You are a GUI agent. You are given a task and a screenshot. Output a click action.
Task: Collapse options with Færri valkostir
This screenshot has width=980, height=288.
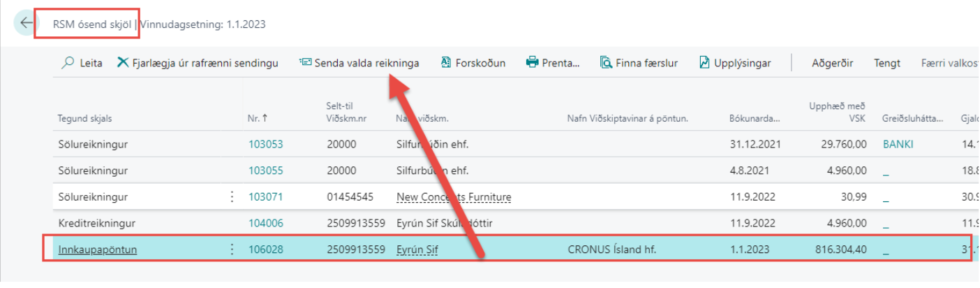point(949,63)
